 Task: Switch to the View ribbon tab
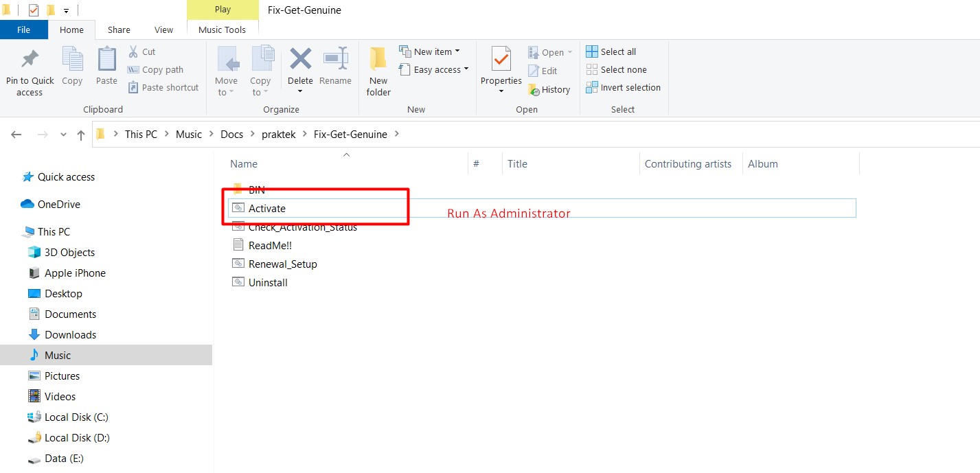point(163,30)
